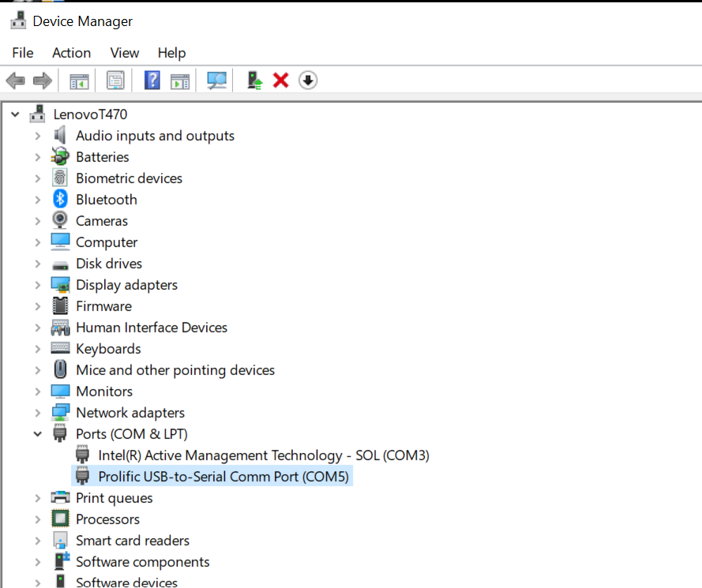This screenshot has width=702, height=588.
Task: Click the down-arrow Disable device icon
Action: tap(308, 81)
